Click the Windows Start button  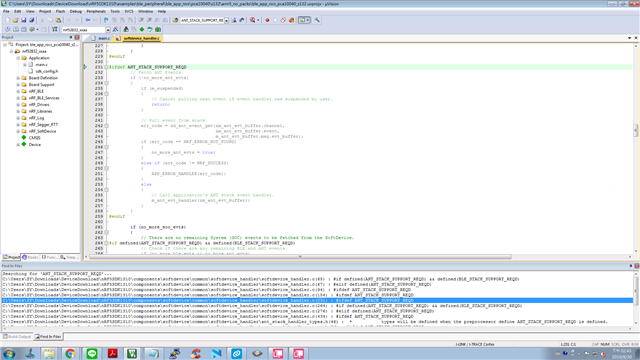click(x=9, y=353)
